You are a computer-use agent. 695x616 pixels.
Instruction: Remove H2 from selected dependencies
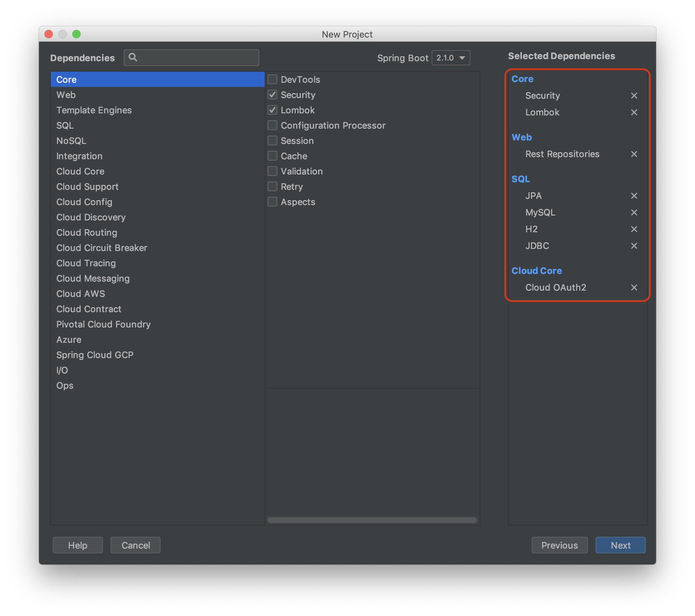[x=634, y=229]
